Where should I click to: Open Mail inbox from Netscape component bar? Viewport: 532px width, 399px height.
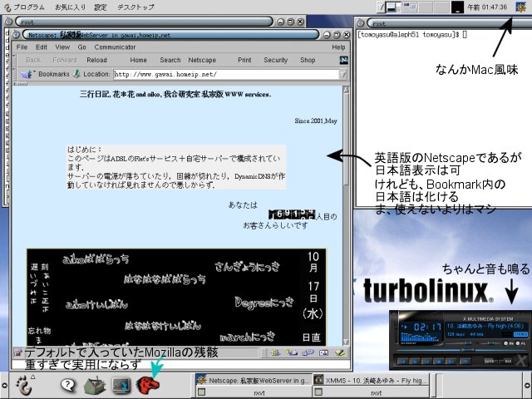tap(292, 352)
